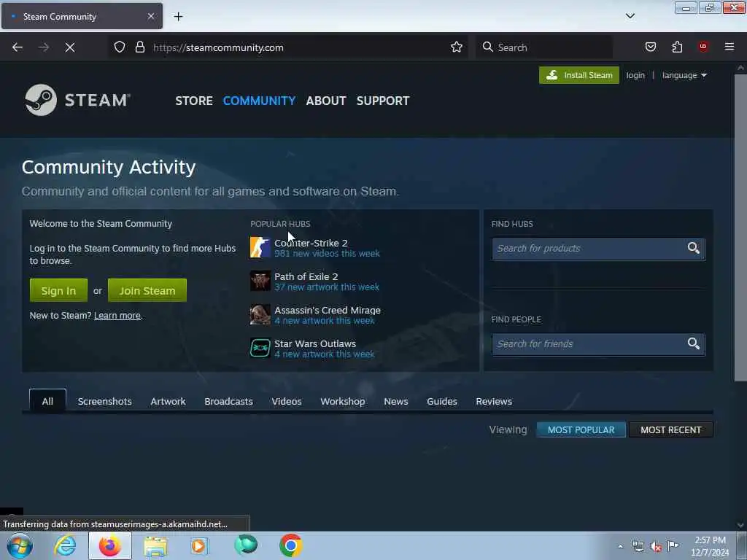Viewport: 747px width, 560px height.
Task: Switch to the Guides tab
Action: [442, 402]
